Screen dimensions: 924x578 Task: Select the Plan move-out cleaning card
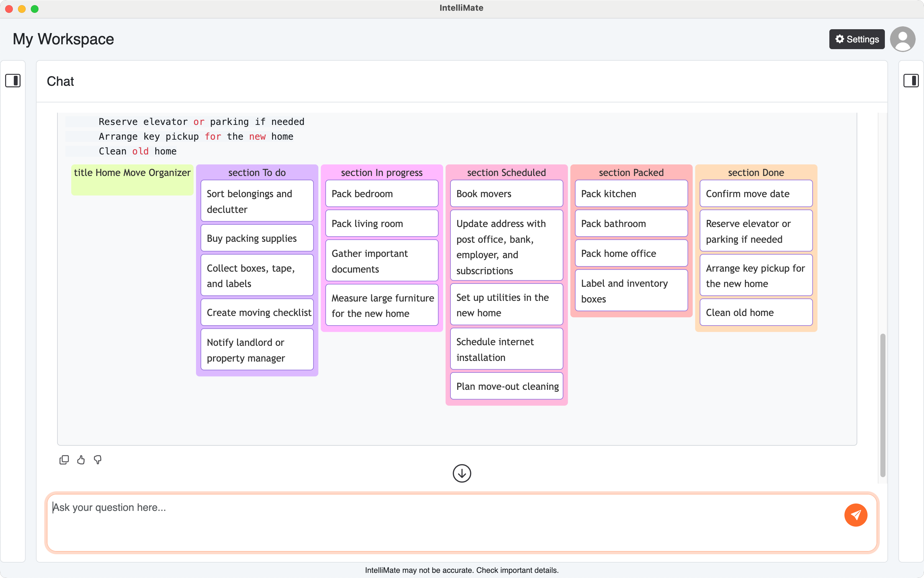(507, 386)
